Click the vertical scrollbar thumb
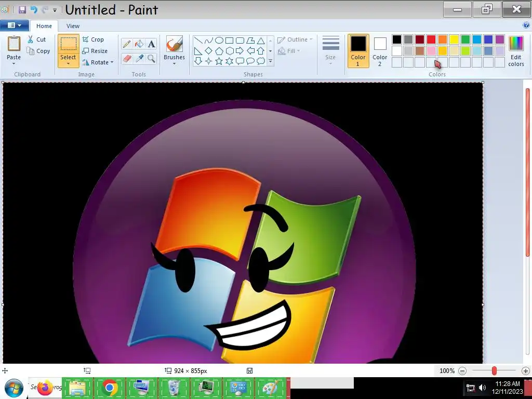Image resolution: width=532 pixels, height=399 pixels. coord(528,172)
